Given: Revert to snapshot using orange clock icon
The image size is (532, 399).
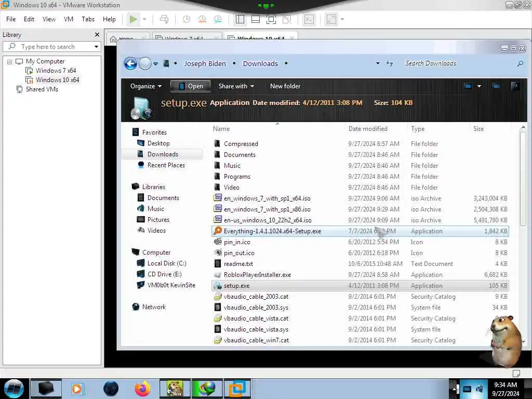Looking at the screenshot, I should (202, 19).
